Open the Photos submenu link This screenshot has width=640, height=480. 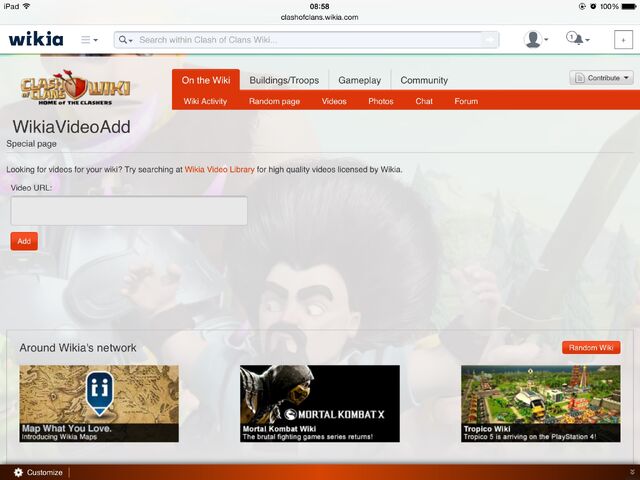tap(380, 101)
